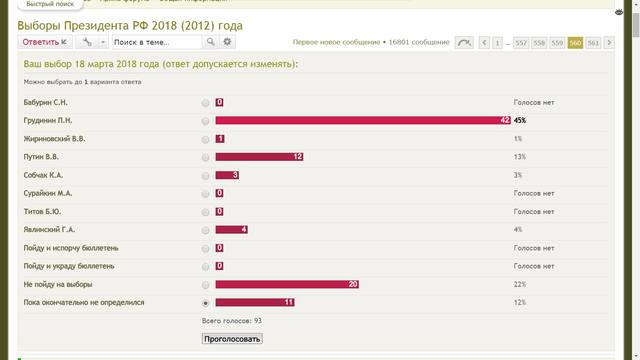Click the Грудинин red vote bar

tap(363, 120)
